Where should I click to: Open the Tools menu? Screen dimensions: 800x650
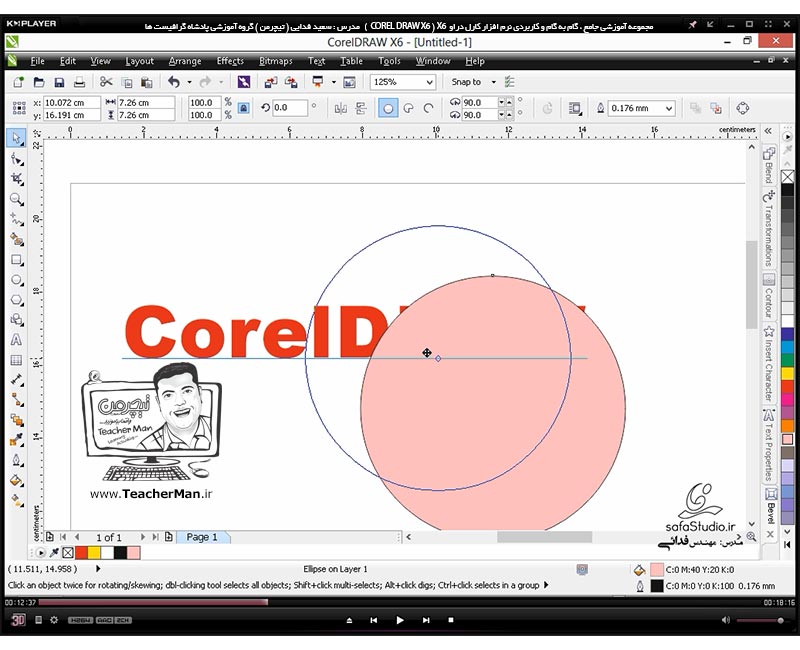389,61
